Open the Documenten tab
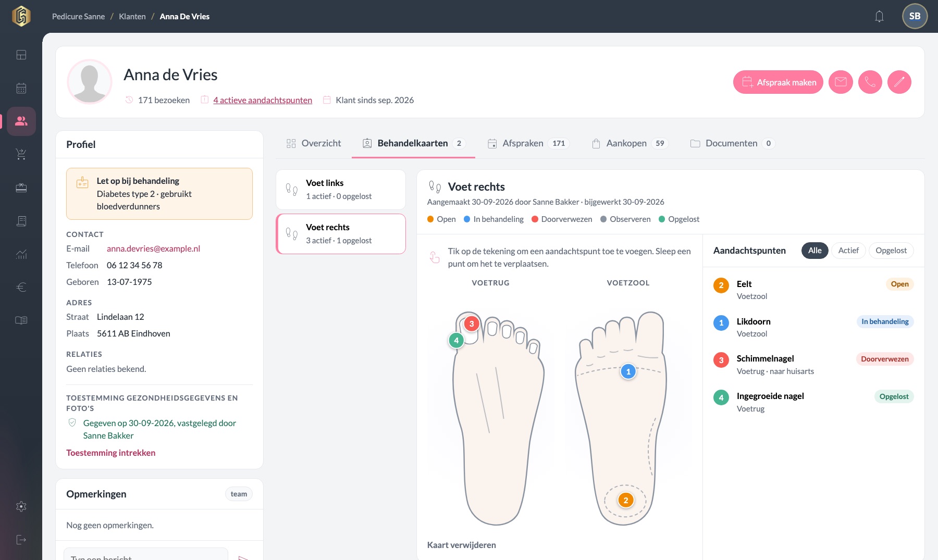938x560 pixels. pyautogui.click(x=732, y=143)
